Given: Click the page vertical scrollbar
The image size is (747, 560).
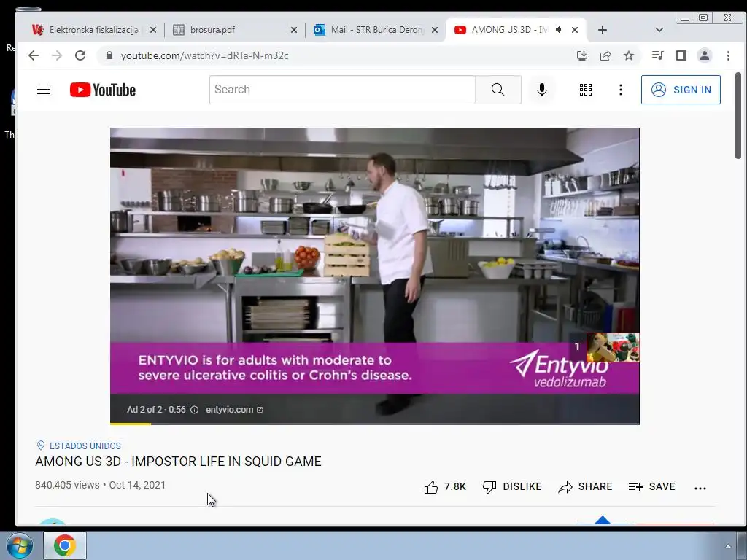Looking at the screenshot, I should [x=738, y=115].
